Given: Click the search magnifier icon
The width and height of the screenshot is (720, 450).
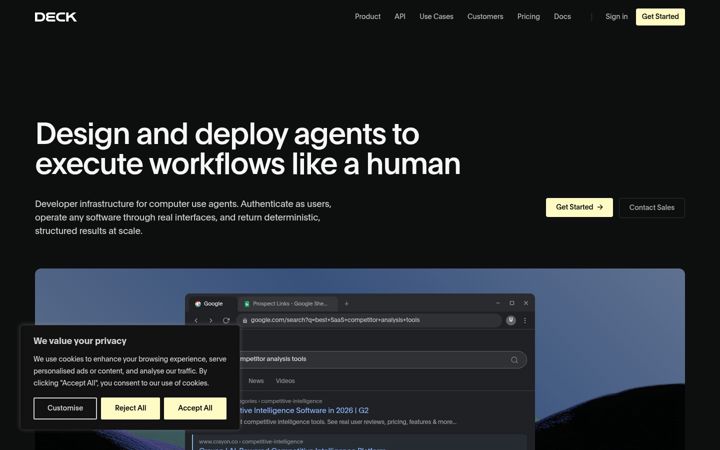Looking at the screenshot, I should tap(514, 360).
